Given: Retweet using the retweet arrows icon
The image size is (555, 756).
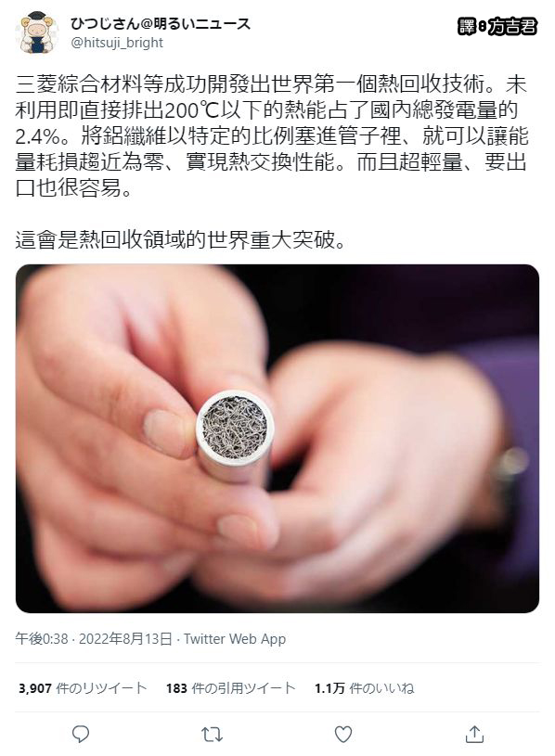Looking at the screenshot, I should [212, 735].
